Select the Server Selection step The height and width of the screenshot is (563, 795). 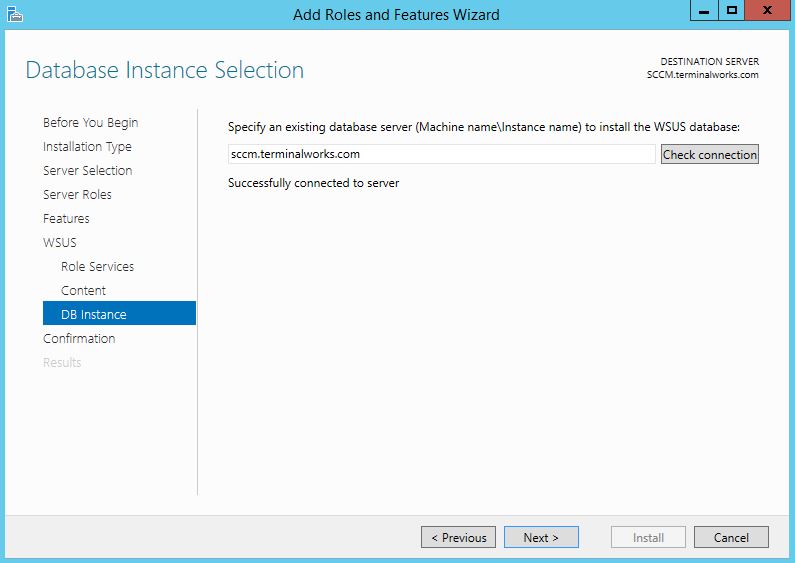click(x=88, y=170)
